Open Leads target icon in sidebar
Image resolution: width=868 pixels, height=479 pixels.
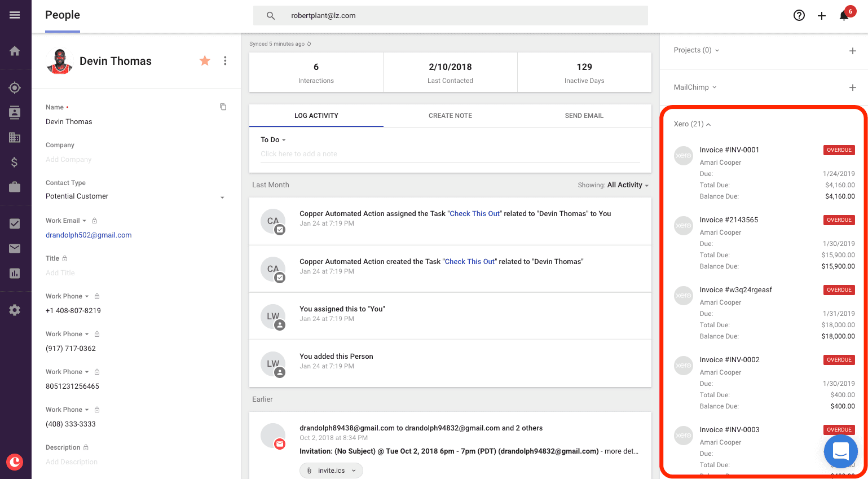(15, 87)
